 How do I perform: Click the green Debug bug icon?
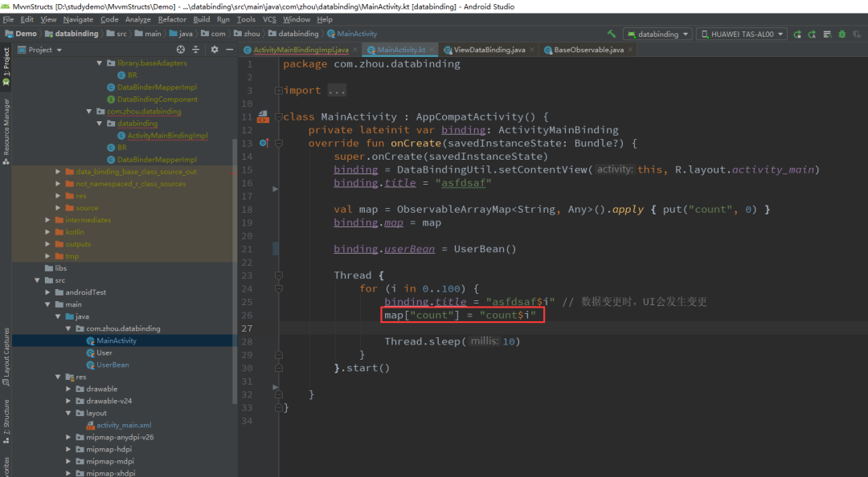[x=842, y=35]
